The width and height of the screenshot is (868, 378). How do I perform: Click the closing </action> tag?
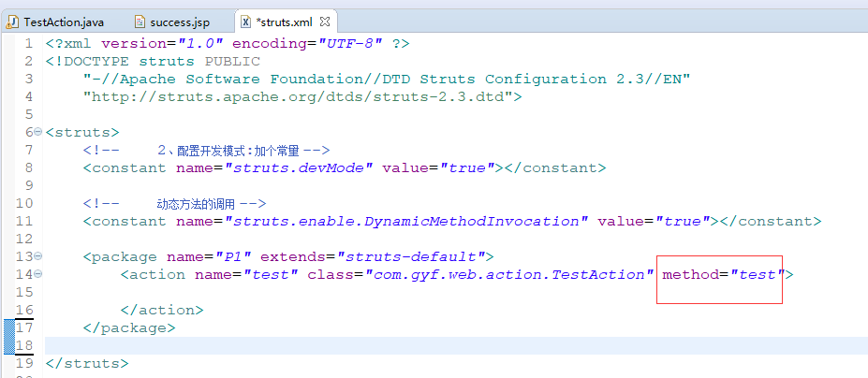[162, 310]
